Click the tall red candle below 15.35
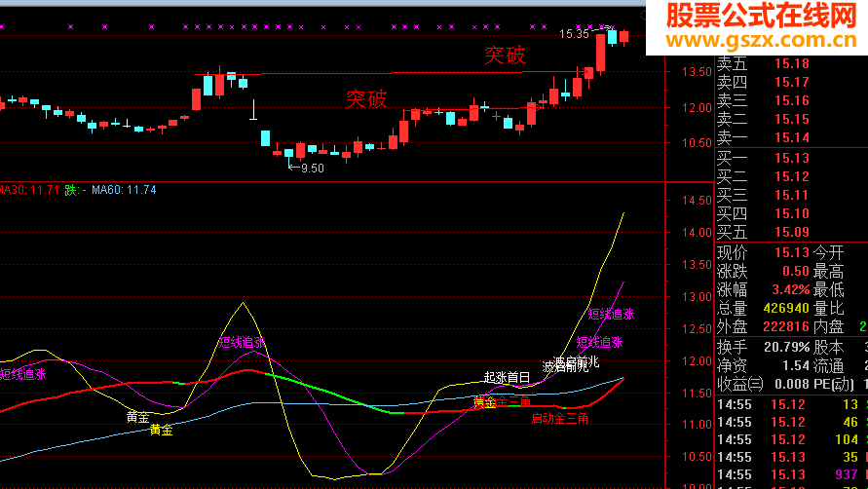 coord(601,53)
